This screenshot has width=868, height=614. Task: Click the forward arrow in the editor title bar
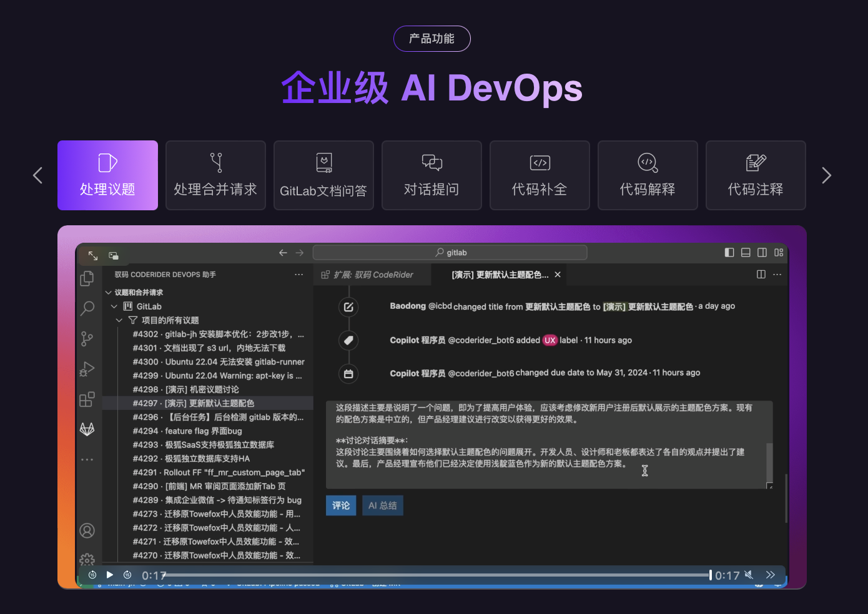coord(300,253)
